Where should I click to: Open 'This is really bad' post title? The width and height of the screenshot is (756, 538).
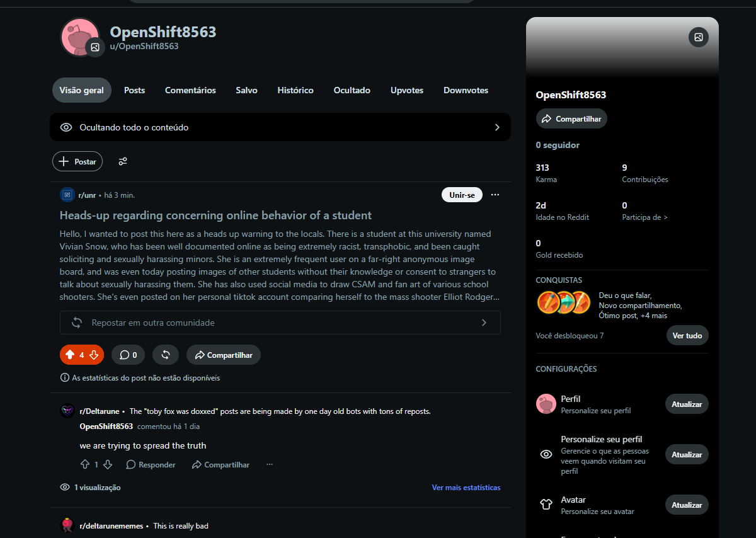click(181, 525)
